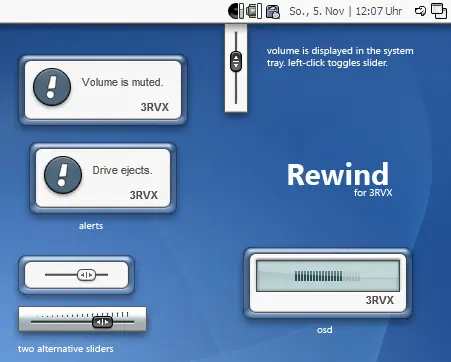Click the "alerts" caption
This screenshot has height=362, width=451.
[91, 226]
